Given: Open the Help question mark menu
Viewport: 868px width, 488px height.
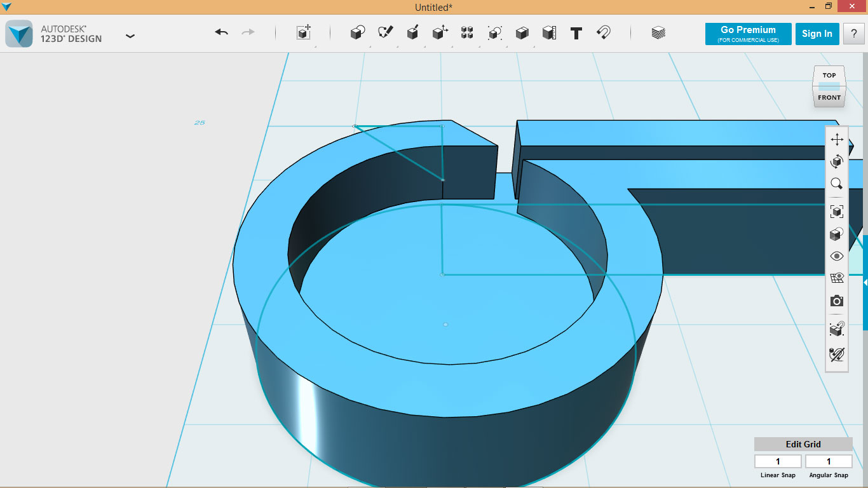Looking at the screenshot, I should pos(853,34).
